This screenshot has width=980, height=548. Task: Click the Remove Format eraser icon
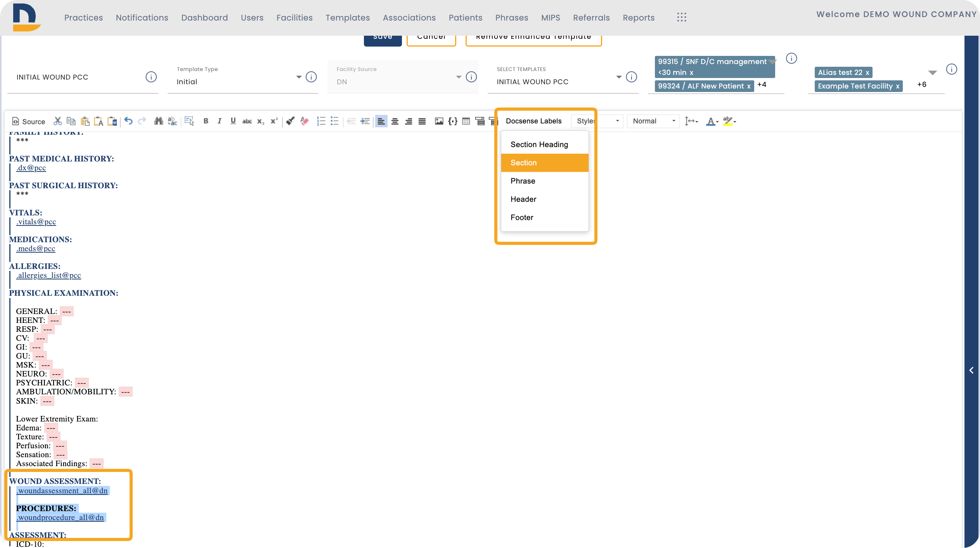[305, 121]
